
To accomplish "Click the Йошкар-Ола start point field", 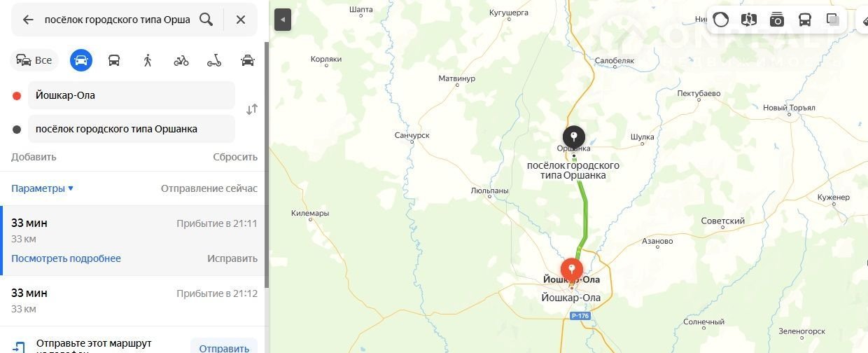I will (132, 95).
